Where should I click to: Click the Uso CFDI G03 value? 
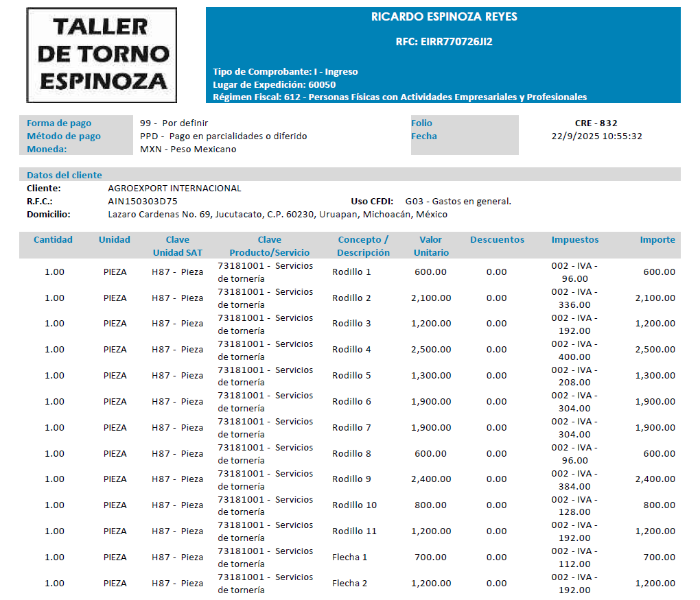coord(458,201)
